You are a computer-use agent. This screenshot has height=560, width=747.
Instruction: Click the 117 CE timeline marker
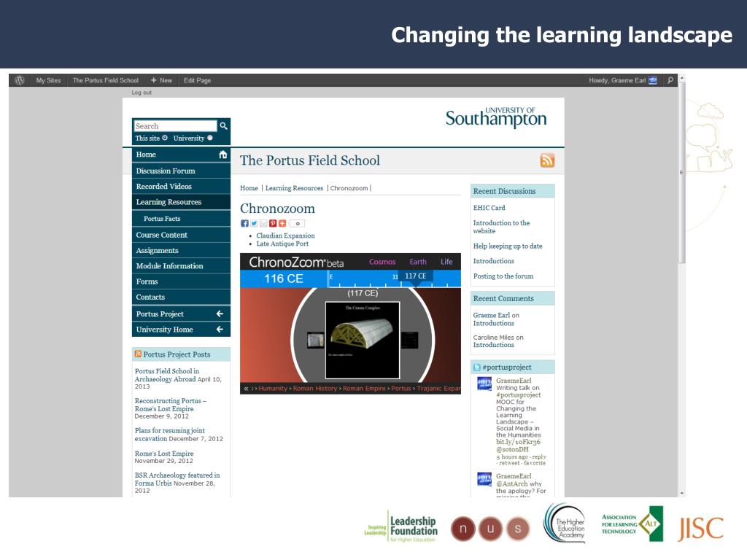(x=415, y=276)
